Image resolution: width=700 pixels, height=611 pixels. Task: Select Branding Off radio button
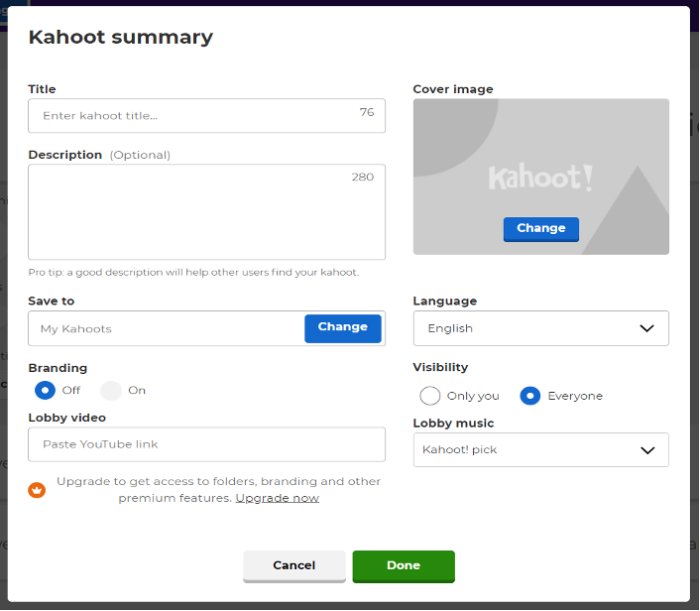point(45,391)
